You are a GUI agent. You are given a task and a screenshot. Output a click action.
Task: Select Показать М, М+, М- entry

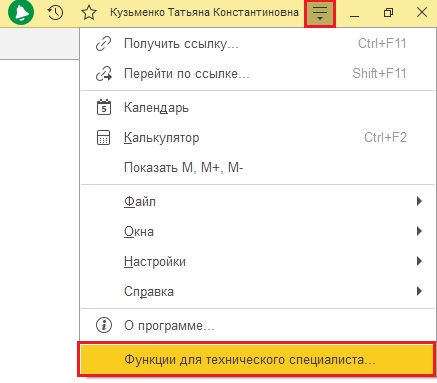[x=258, y=167]
